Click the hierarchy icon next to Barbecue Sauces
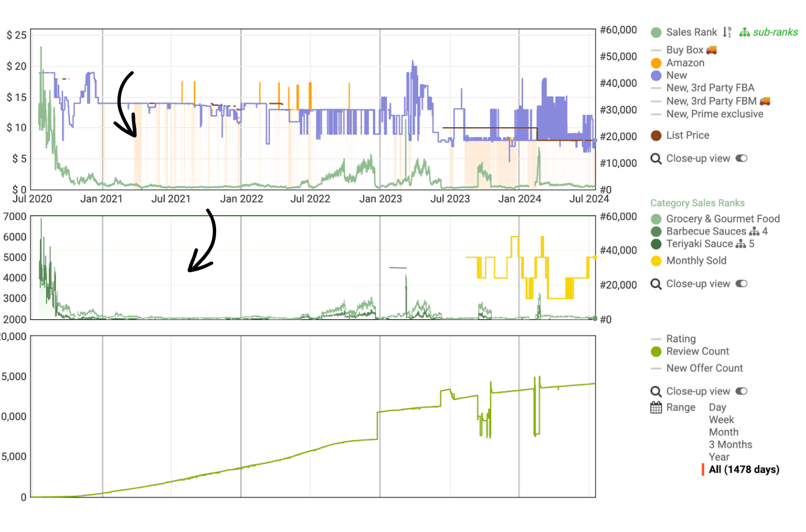 pyautogui.click(x=754, y=232)
